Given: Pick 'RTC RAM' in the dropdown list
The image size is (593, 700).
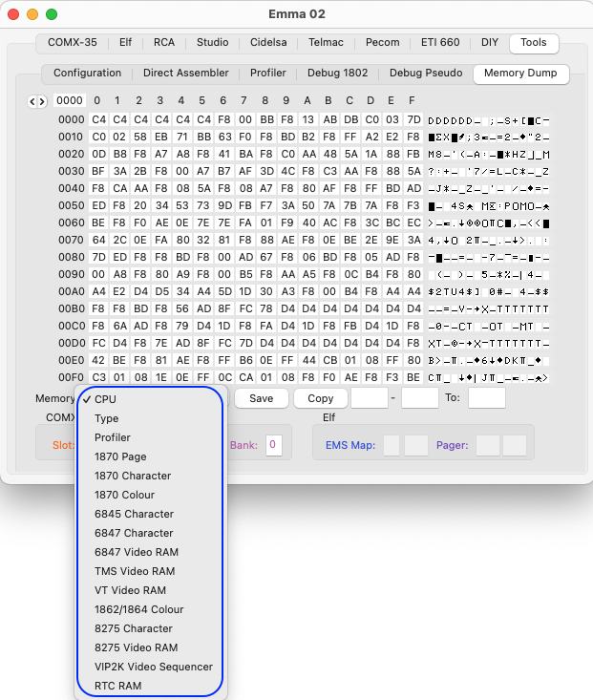Looking at the screenshot, I should [117, 686].
